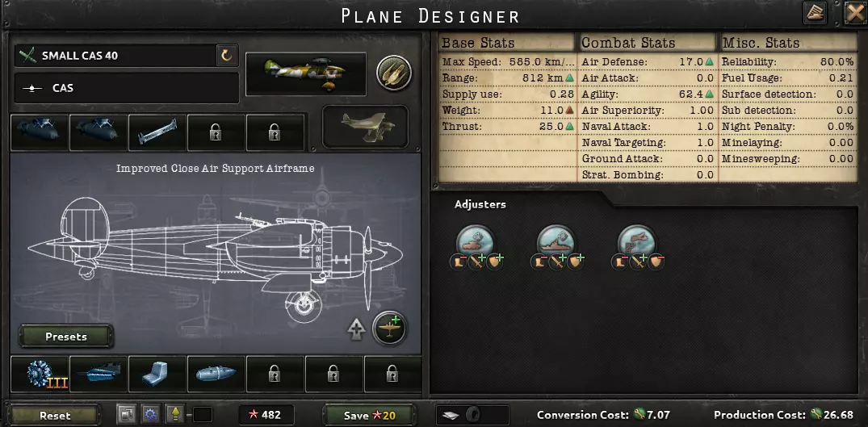Upgrade the airframe with the up arrow
Screen dimensions: 868x427
pos(356,329)
